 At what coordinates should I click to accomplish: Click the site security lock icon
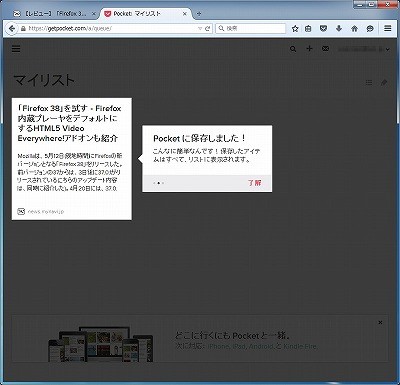[x=23, y=29]
